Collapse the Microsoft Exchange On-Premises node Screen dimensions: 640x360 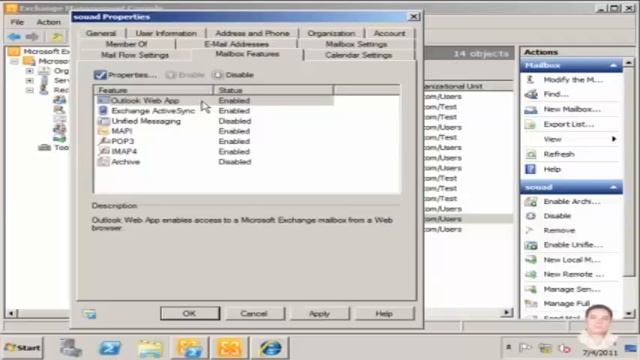15,61
